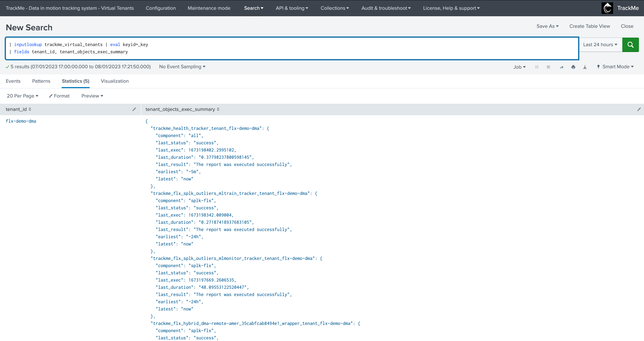The image size is (644, 341).
Task: Select Statistics (5) tab
Action: (76, 81)
